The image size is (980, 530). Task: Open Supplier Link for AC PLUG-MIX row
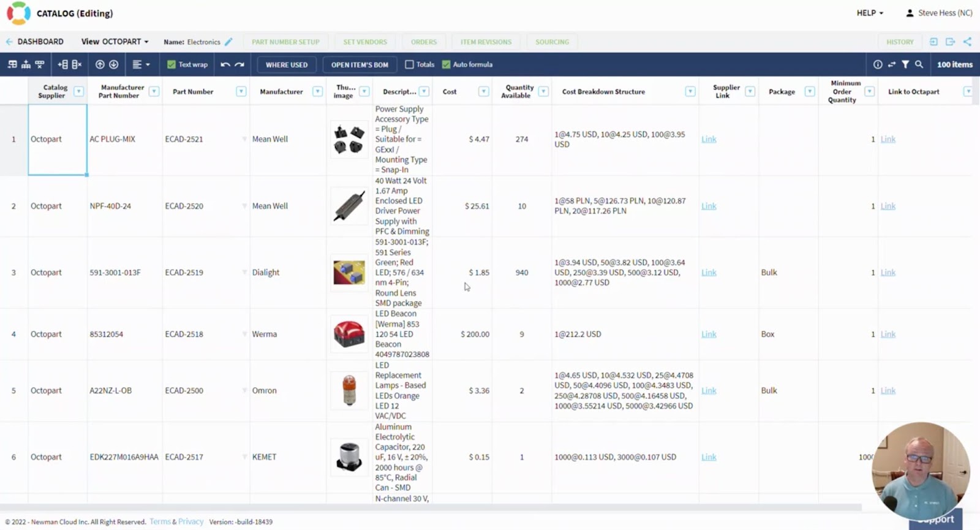click(709, 139)
